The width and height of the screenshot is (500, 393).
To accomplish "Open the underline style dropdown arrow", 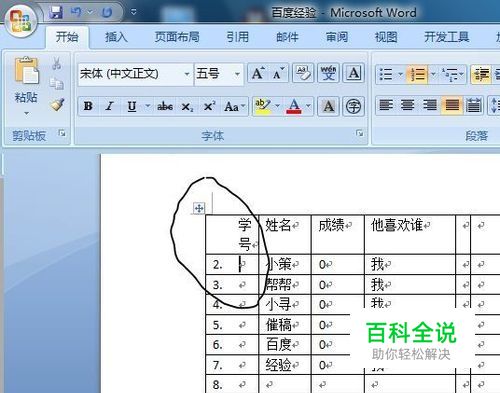I will (147, 106).
